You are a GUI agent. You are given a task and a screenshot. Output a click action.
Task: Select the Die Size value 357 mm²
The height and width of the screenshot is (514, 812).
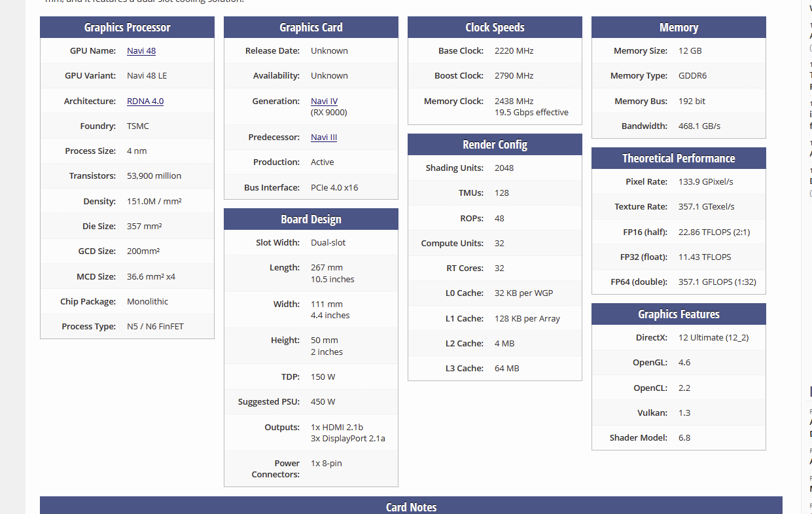click(145, 226)
